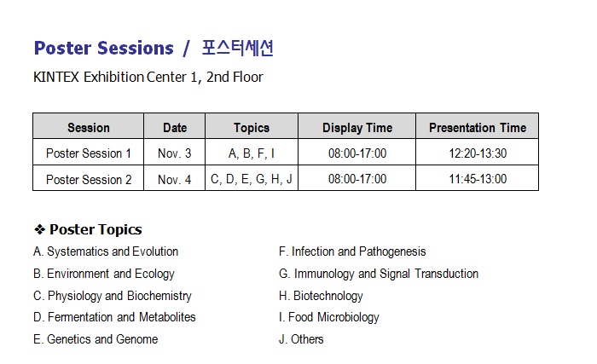Click topic A. Systematics and Evolution
597x364 pixels.
pos(106,251)
